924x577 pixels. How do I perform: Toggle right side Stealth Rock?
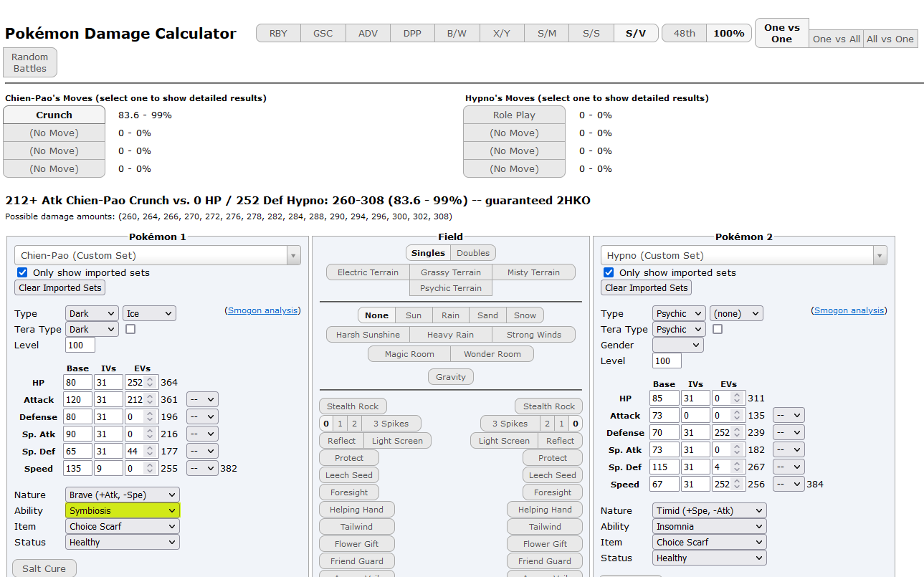(549, 406)
